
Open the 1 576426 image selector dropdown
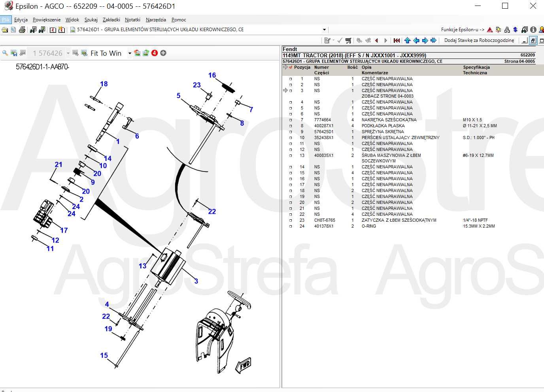coord(68,53)
